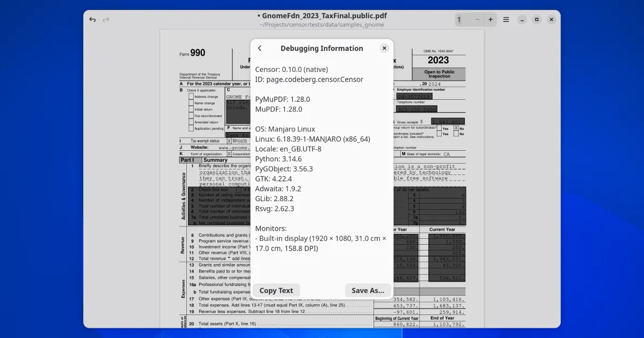644x338 pixels.
Task: Click the 'Monitors:' heading line
Action: [x=271, y=229]
